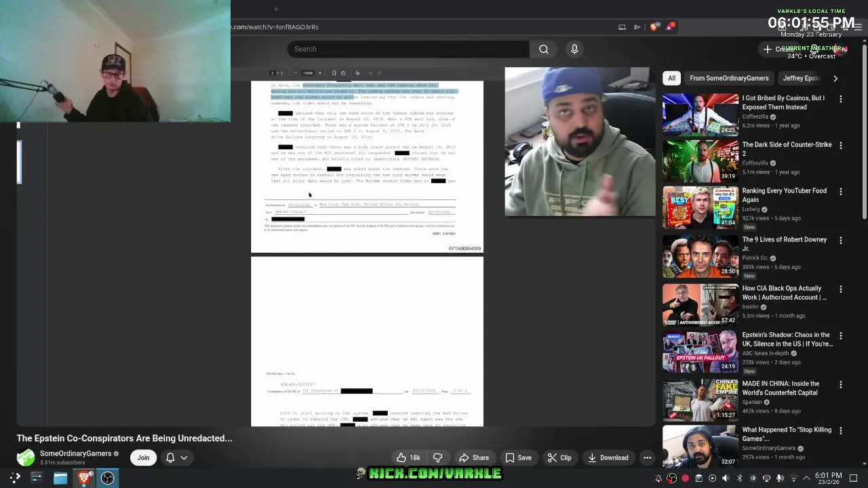
Task: Show more filter chips with arrow
Action: click(x=835, y=78)
